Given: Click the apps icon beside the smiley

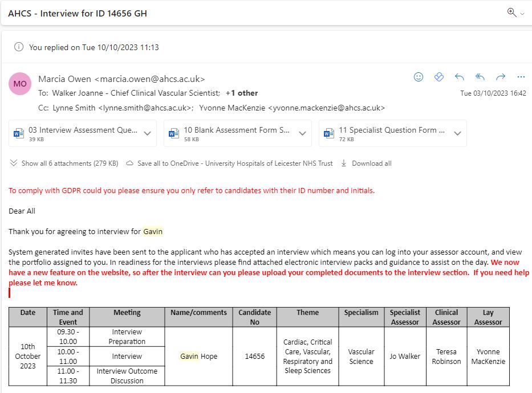Looking at the screenshot, I should 439,77.
